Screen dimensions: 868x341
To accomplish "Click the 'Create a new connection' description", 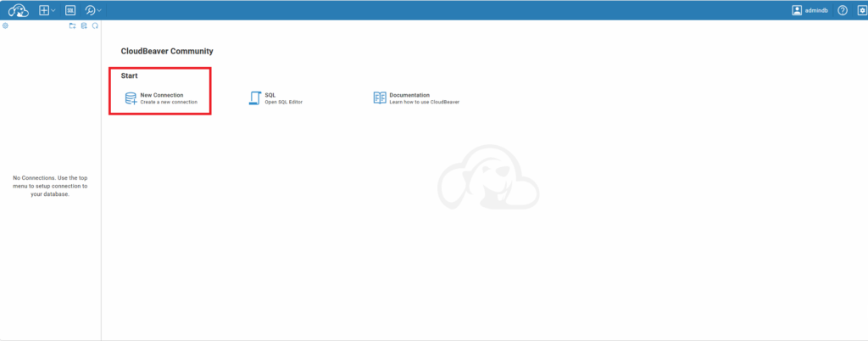I will pos(169,103).
